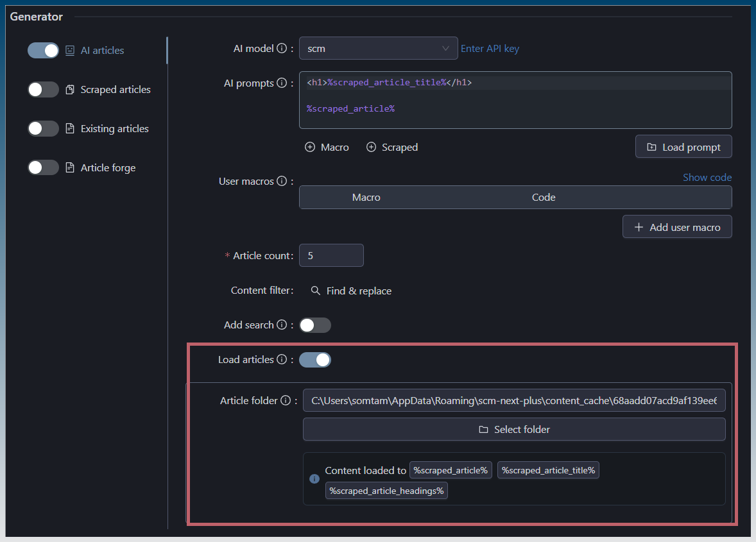Click info icon next to Load articles
Viewport: 756px width, 542px height.
pyautogui.click(x=282, y=359)
